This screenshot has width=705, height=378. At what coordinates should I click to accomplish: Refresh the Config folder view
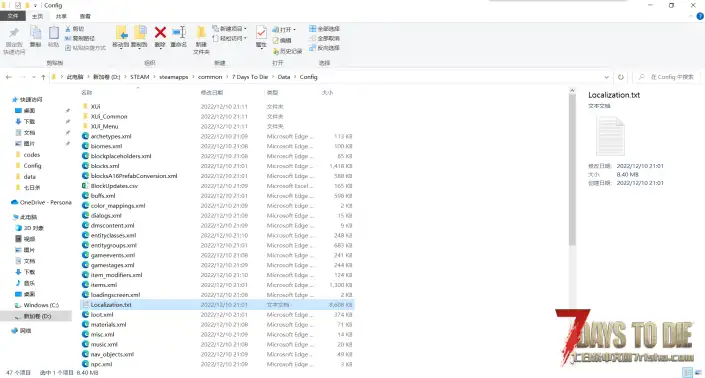pos(621,77)
